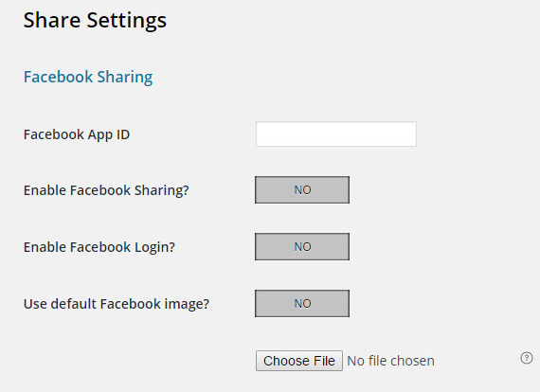Screen dimensions: 540x392
Task: Click NO button beside Enable Facebook Login?
Action: (x=302, y=247)
